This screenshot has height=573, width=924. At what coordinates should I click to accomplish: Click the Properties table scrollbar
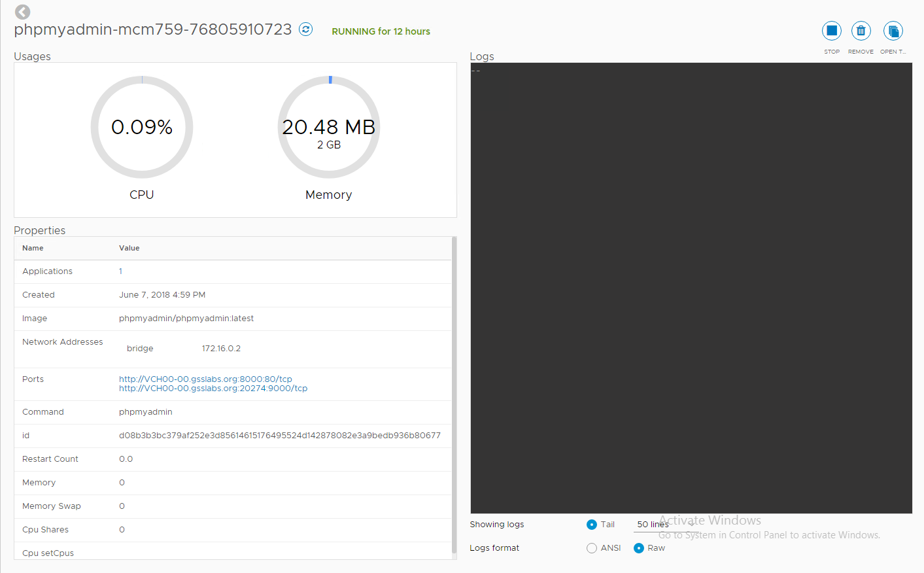(x=454, y=392)
